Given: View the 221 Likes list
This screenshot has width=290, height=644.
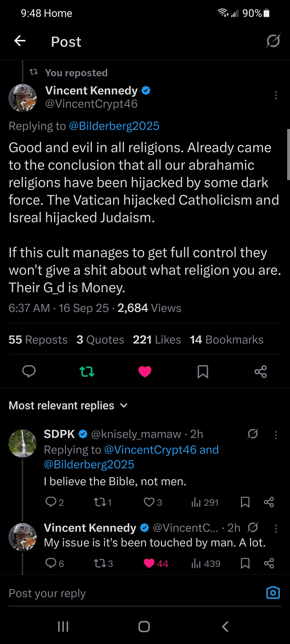Looking at the screenshot, I should coord(157,340).
